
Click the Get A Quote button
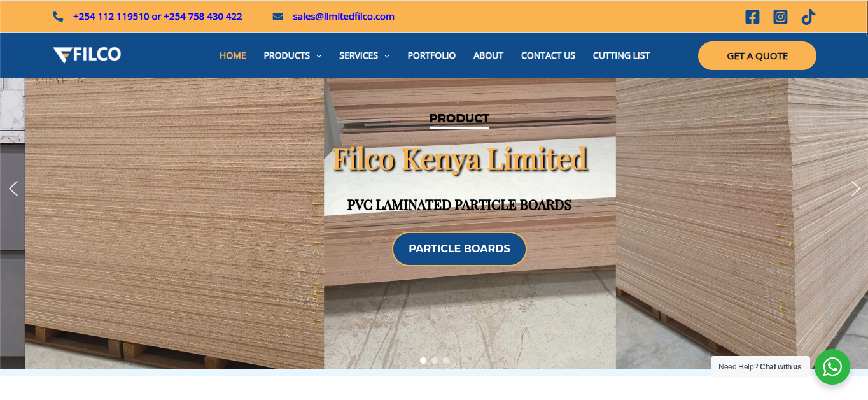point(757,55)
